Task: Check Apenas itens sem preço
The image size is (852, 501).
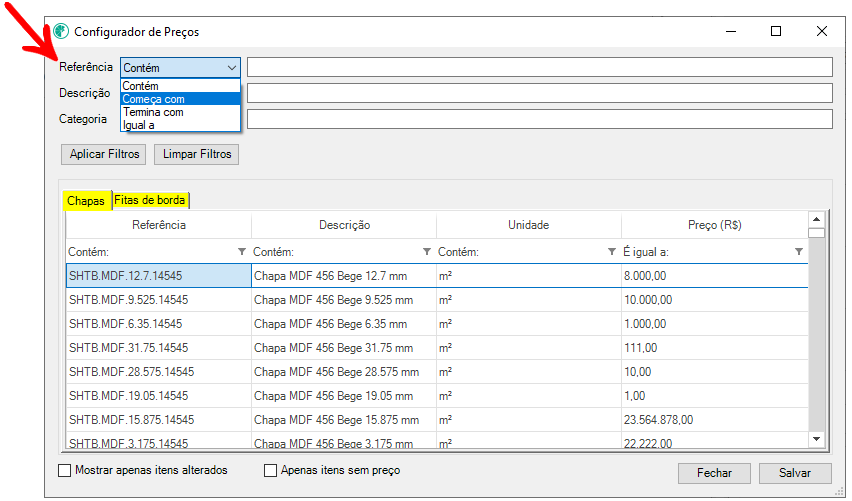Action: click(x=271, y=470)
